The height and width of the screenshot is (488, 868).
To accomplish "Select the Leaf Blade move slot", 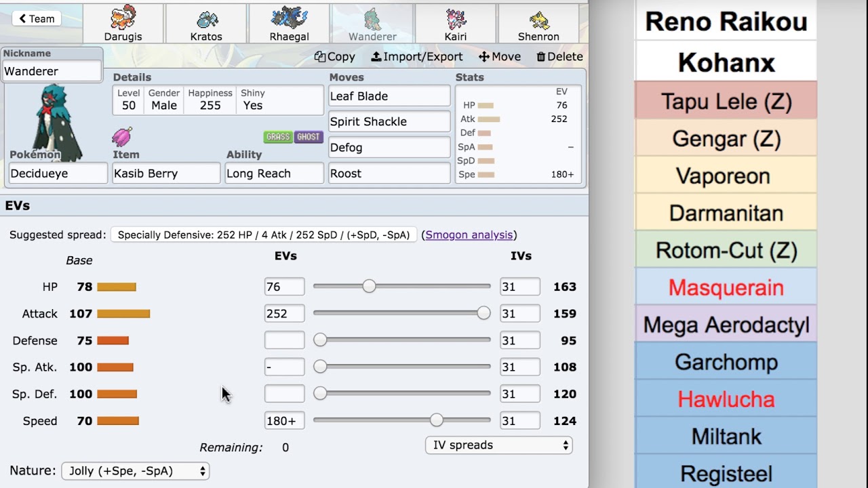I will [x=389, y=96].
